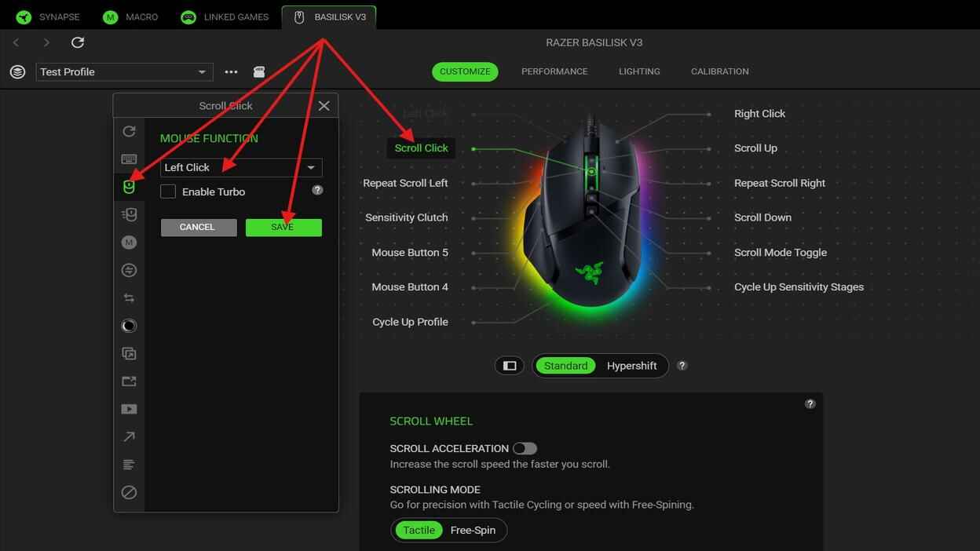The image size is (980, 551).
Task: Switch to the Synapse tab
Action: tap(49, 16)
